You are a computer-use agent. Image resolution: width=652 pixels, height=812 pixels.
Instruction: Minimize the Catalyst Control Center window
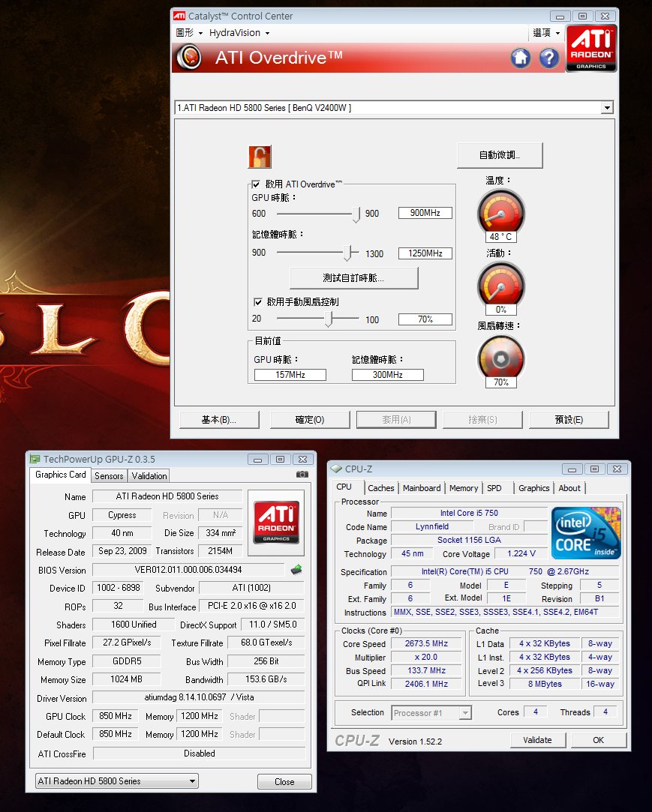pyautogui.click(x=560, y=16)
